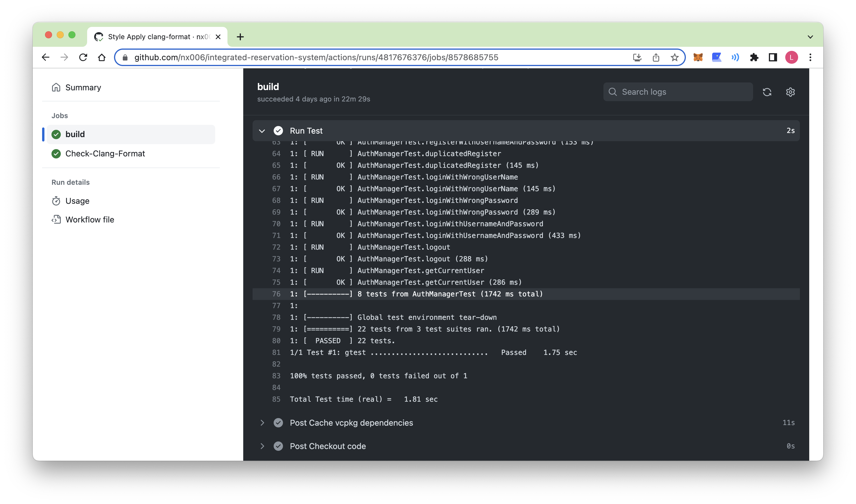
Task: Bookmark this page with the star icon
Action: (x=675, y=57)
